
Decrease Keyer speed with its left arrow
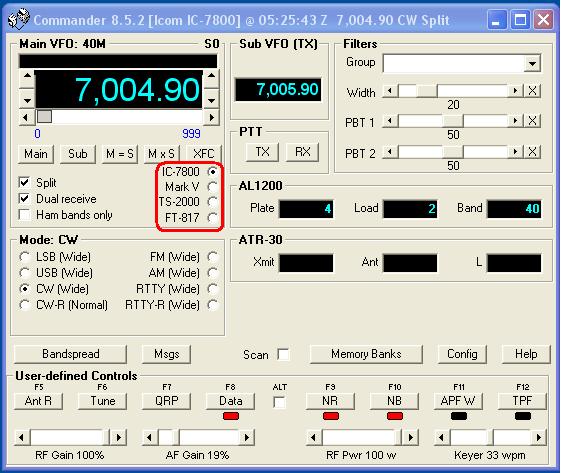pos(442,438)
